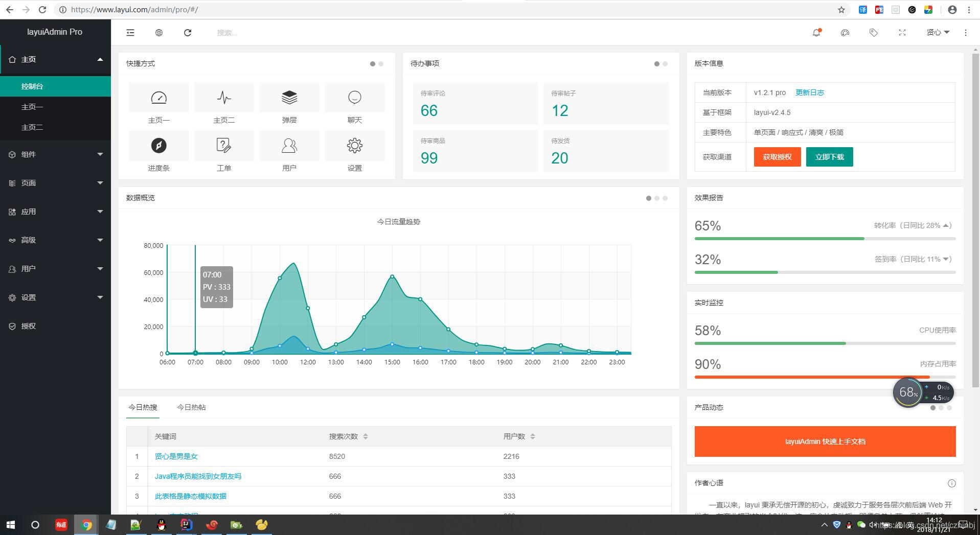Click the refresh icon in admin header
Viewport: 980px width, 535px height.
tap(188, 33)
